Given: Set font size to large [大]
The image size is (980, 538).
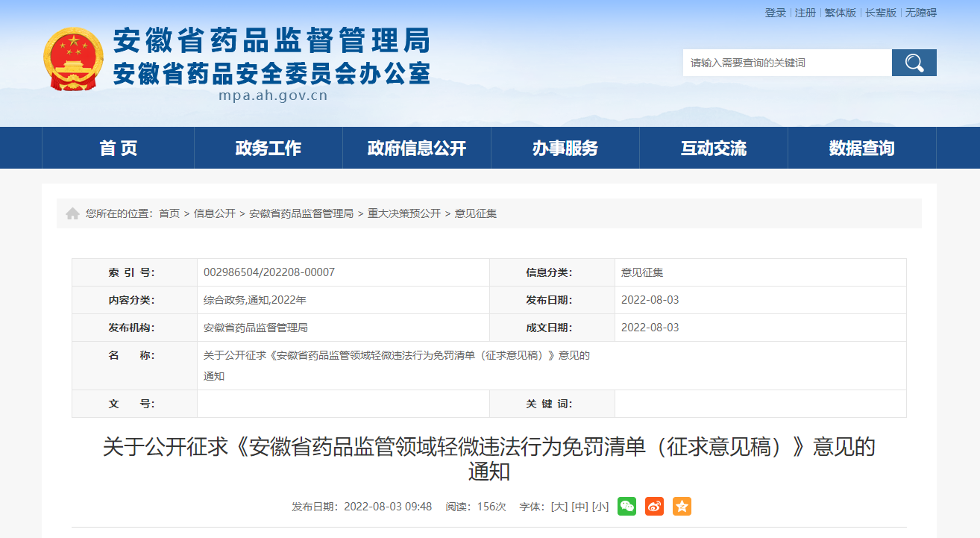Looking at the screenshot, I should click(x=559, y=507).
